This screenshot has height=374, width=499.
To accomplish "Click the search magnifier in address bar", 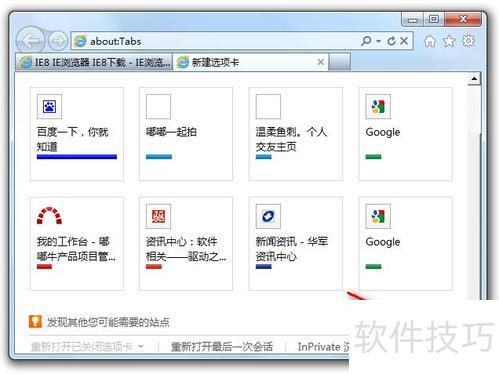I will click(366, 41).
